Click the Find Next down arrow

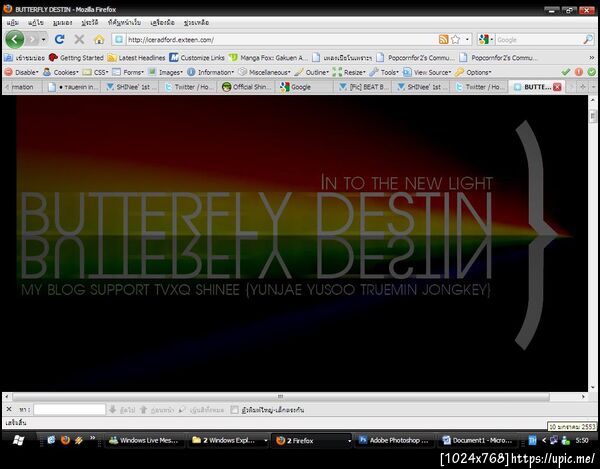click(112, 410)
